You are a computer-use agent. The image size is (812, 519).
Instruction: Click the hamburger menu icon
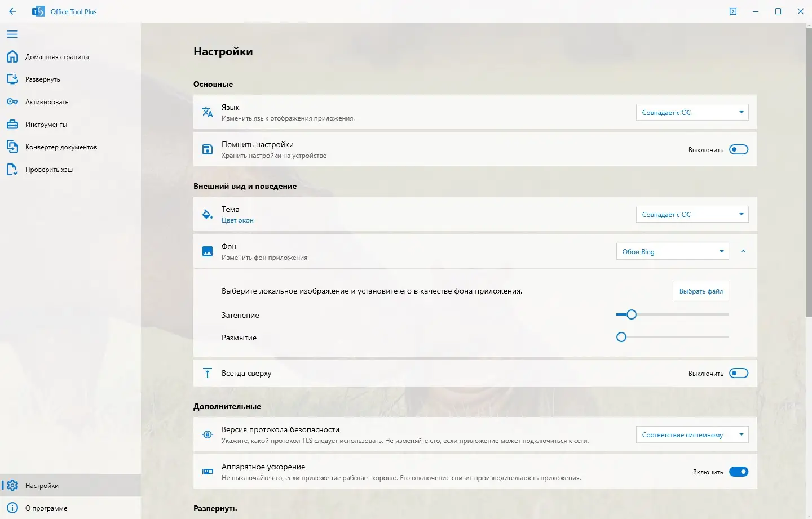[12, 34]
